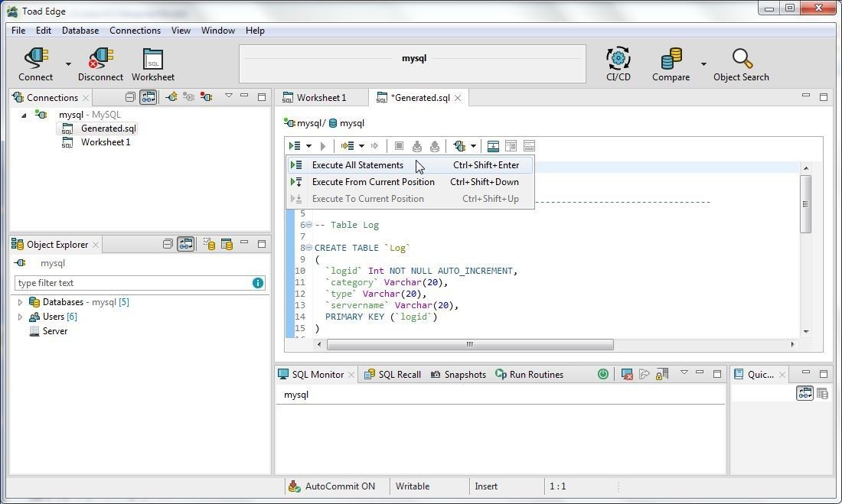Click the Object Explorer filter text field

132,283
